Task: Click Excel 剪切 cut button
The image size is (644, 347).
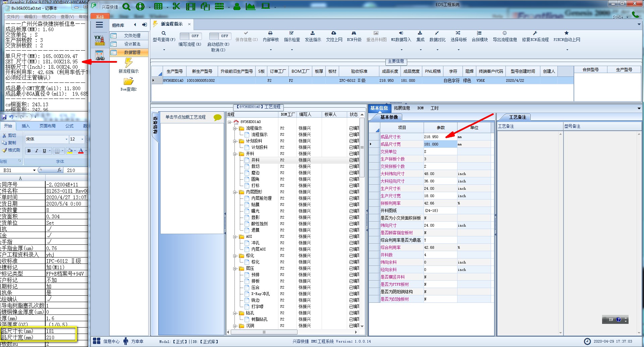Action: click(x=9, y=135)
